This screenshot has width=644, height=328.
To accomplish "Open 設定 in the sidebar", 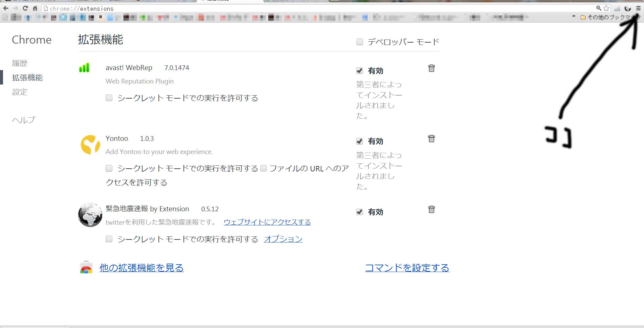I will pos(20,92).
